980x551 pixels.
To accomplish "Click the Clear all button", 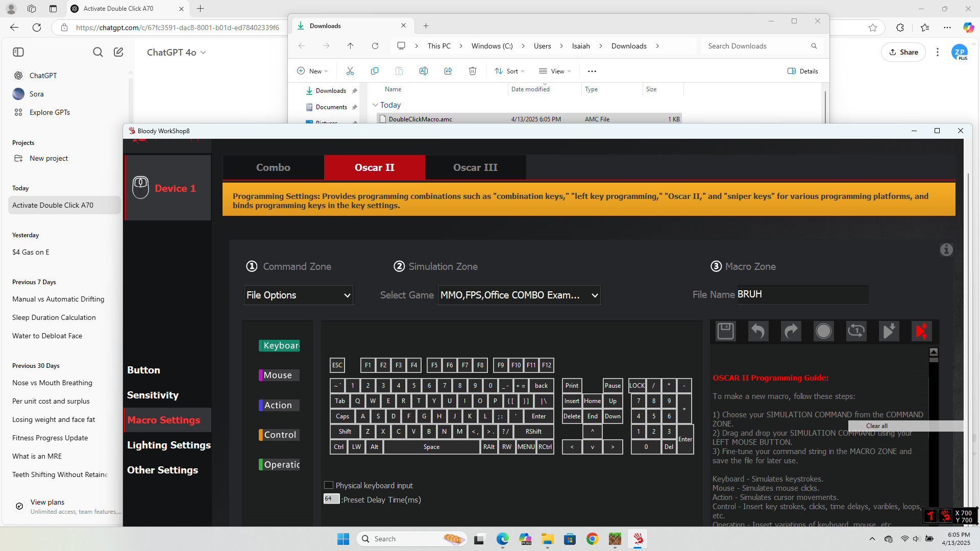I will coord(876,426).
